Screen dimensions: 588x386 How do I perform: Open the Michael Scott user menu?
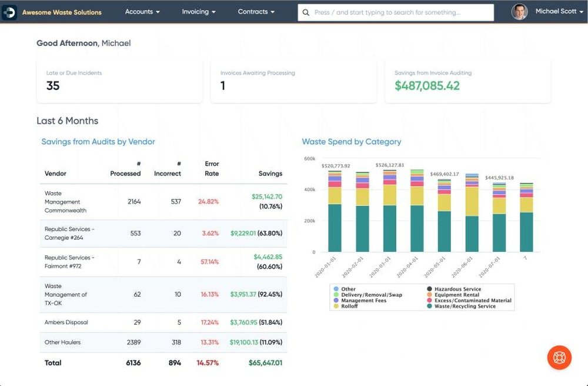tap(559, 12)
